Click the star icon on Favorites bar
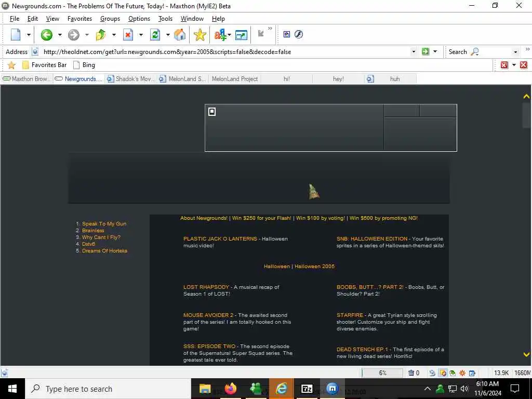 [11, 65]
